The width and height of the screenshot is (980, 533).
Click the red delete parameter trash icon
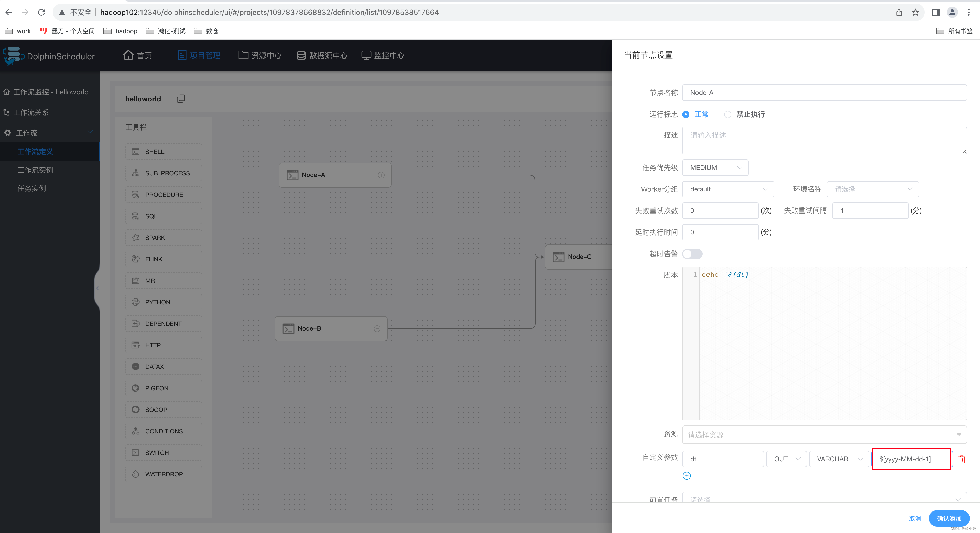(x=961, y=459)
